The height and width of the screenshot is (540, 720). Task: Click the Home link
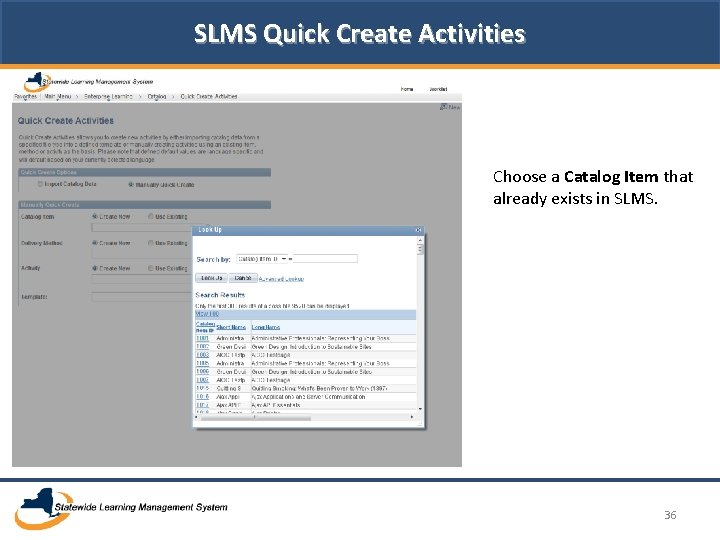407,89
